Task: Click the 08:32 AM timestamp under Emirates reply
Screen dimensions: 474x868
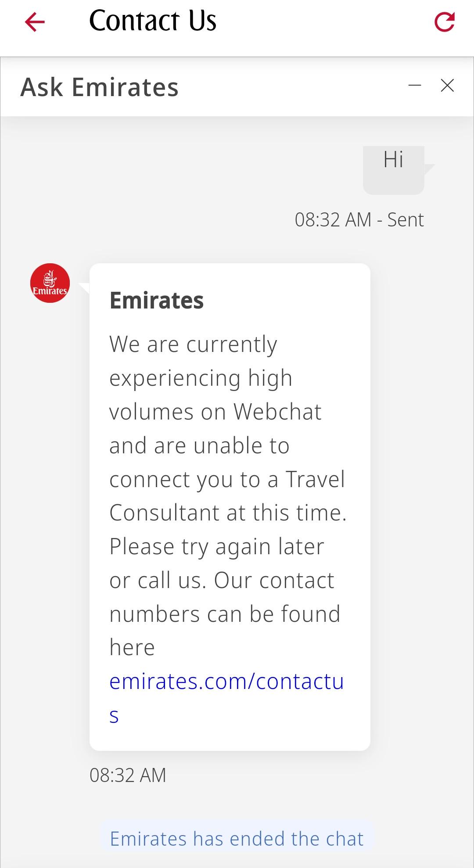Action: 127,775
